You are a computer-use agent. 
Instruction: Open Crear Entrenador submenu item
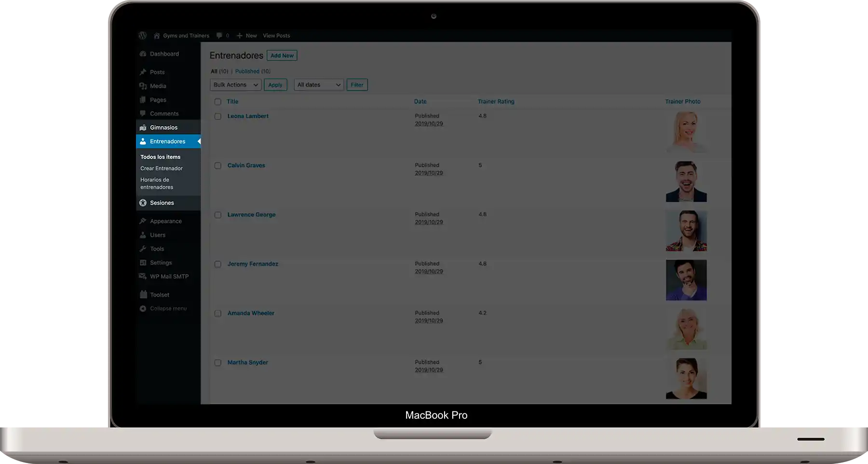click(162, 169)
